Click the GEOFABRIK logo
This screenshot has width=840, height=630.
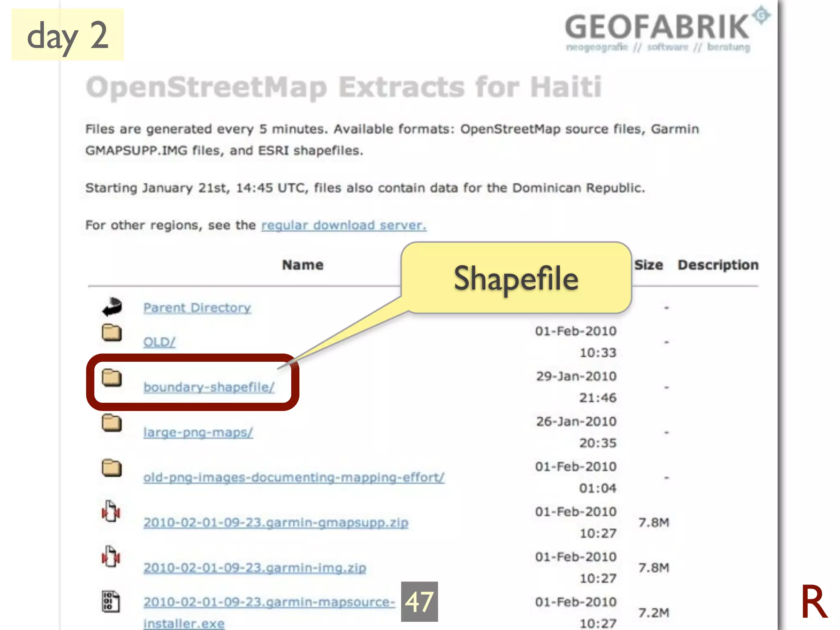[667, 30]
